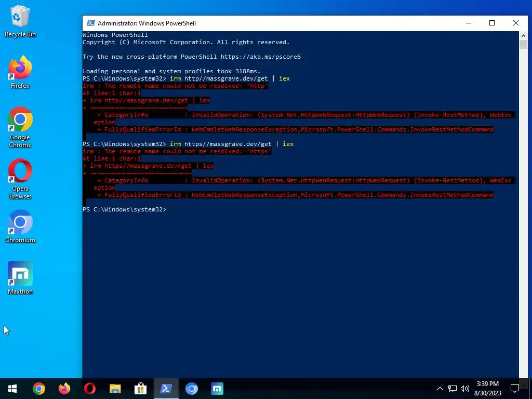Open Opera from the taskbar
The width and height of the screenshot is (532, 399).
pyautogui.click(x=89, y=389)
